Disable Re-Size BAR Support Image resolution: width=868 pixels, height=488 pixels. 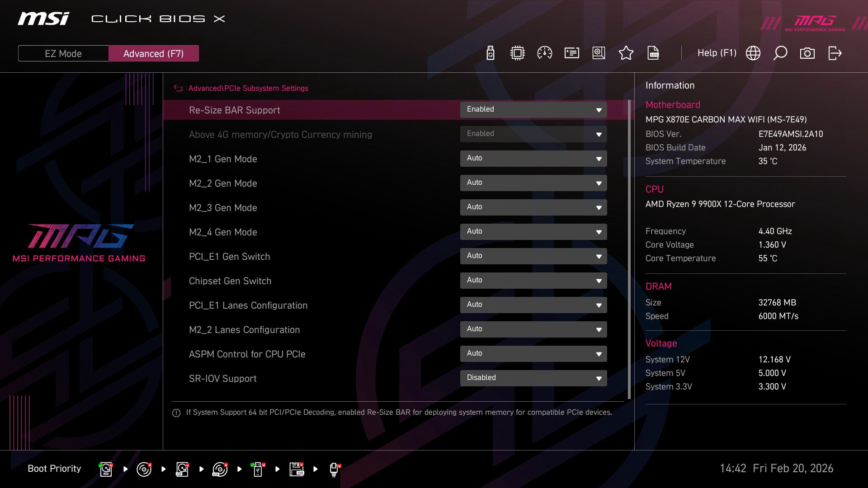pyautogui.click(x=533, y=109)
